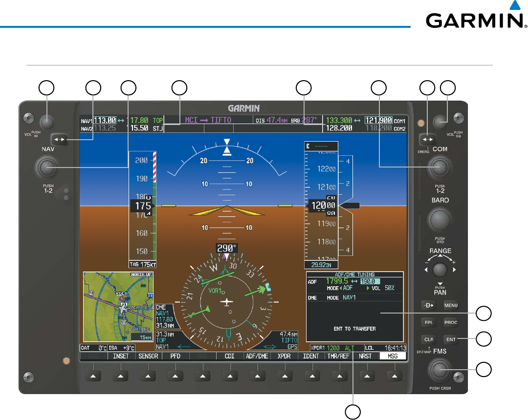Viewport: 528px width, 420px height.
Task: Click the selected altitude bug box
Action: click(321, 147)
